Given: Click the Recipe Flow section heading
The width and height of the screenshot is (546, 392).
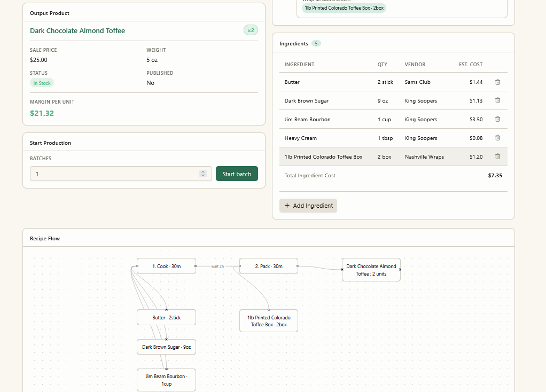Looking at the screenshot, I should (x=45, y=239).
